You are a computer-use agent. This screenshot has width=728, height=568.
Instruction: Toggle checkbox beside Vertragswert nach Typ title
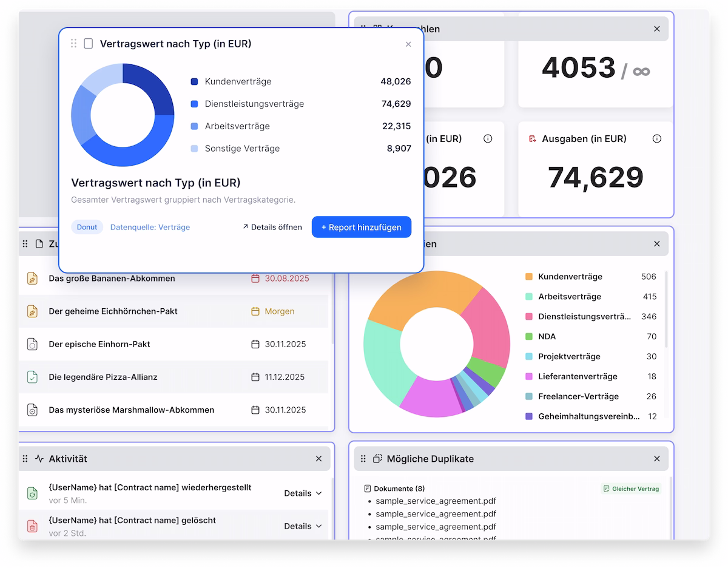click(x=89, y=44)
